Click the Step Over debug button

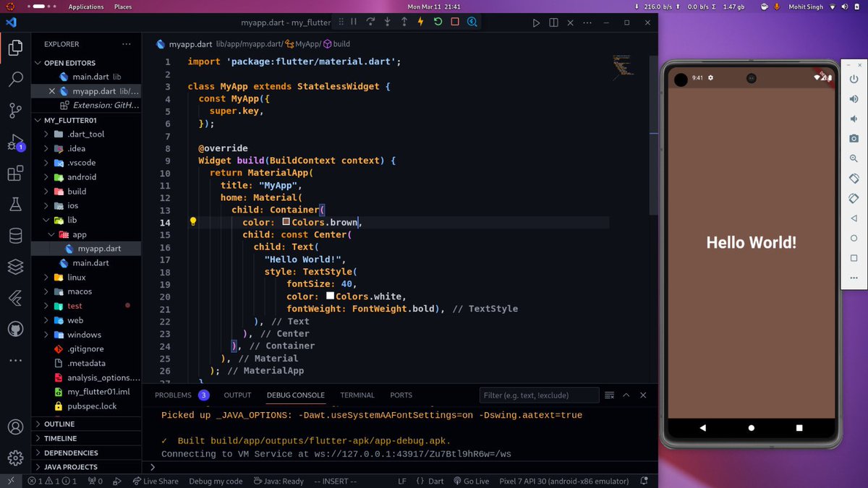click(x=370, y=22)
